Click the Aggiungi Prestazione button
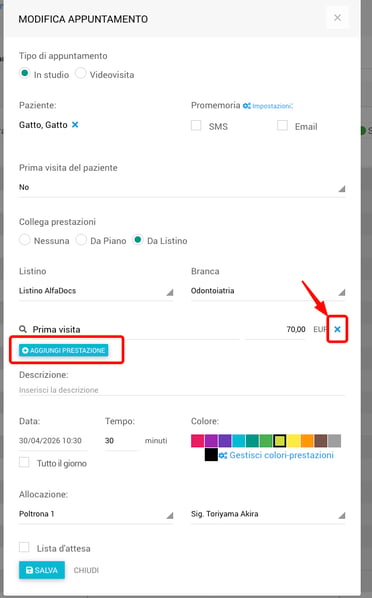 pyautogui.click(x=64, y=350)
